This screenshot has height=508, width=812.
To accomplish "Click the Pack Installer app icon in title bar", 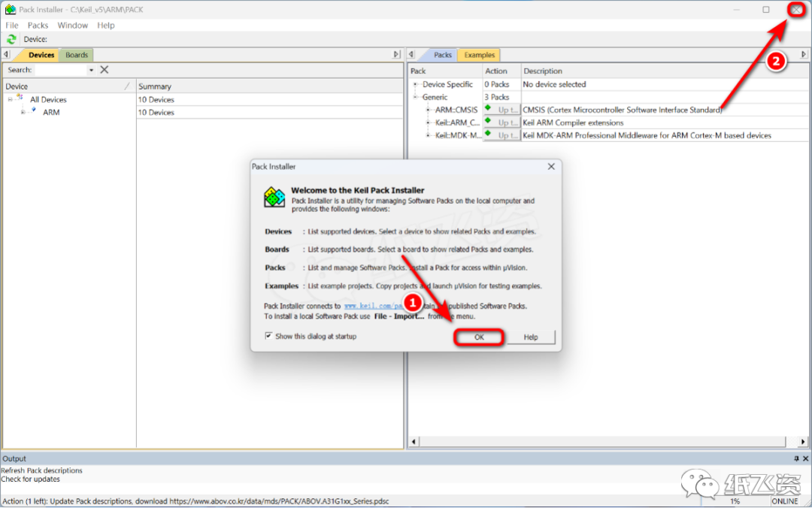I will [11, 9].
